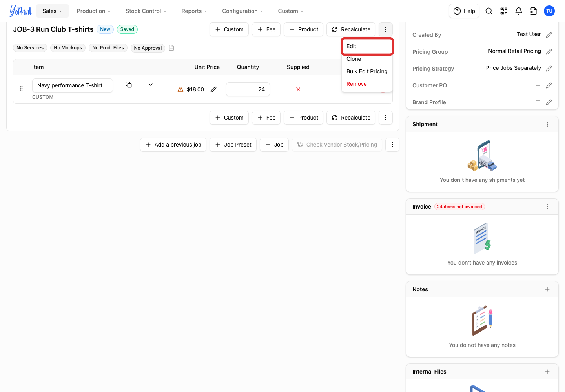Click the YoPrint logo
Screen dimensions: 565x392
point(21,11)
